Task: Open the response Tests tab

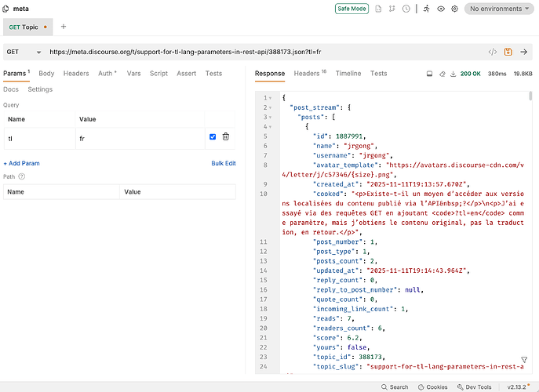Action: [x=378, y=74]
